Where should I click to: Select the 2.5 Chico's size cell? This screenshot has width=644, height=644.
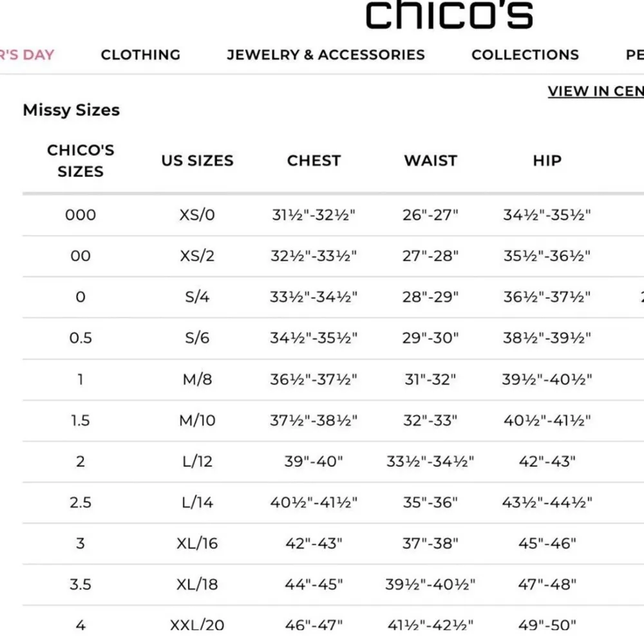[x=80, y=502]
